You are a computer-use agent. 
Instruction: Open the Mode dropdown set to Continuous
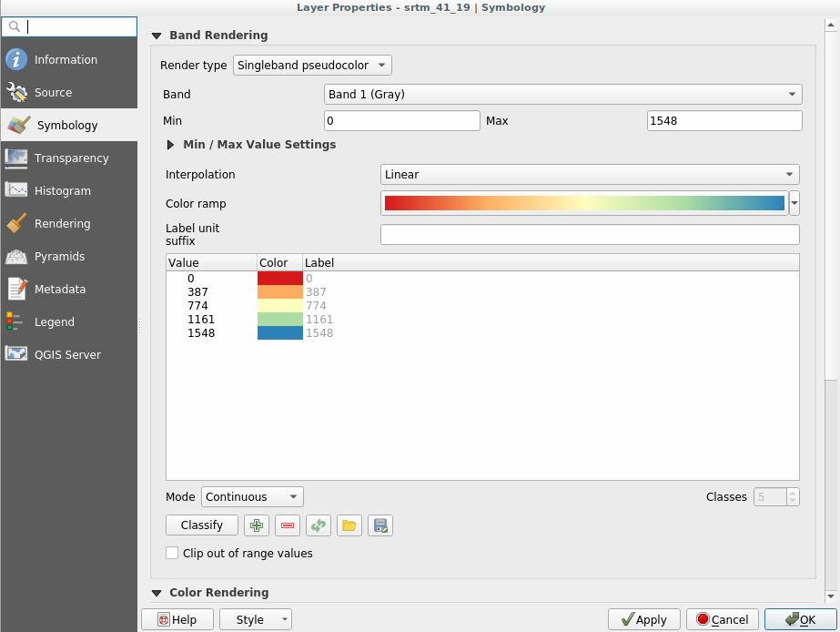[252, 497]
